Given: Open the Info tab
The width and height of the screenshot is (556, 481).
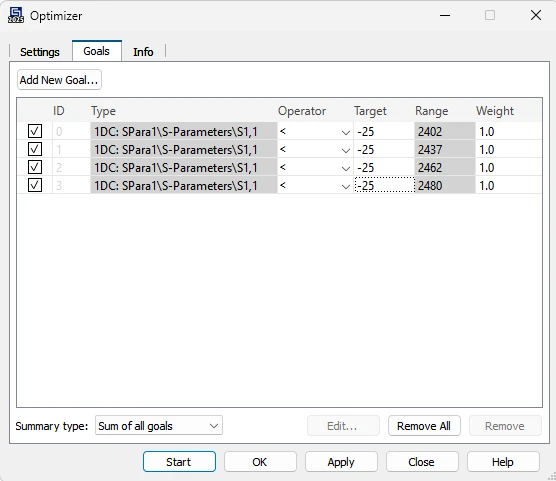Looking at the screenshot, I should [x=143, y=52].
